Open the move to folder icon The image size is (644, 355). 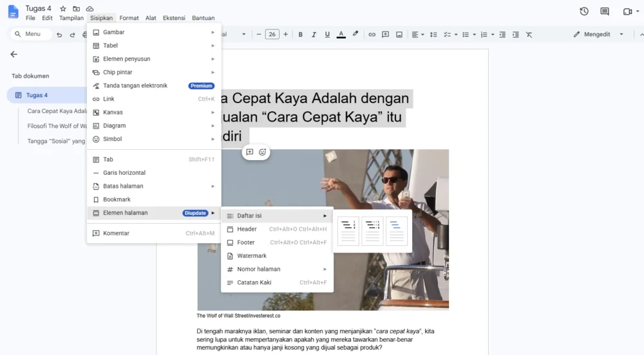77,8
